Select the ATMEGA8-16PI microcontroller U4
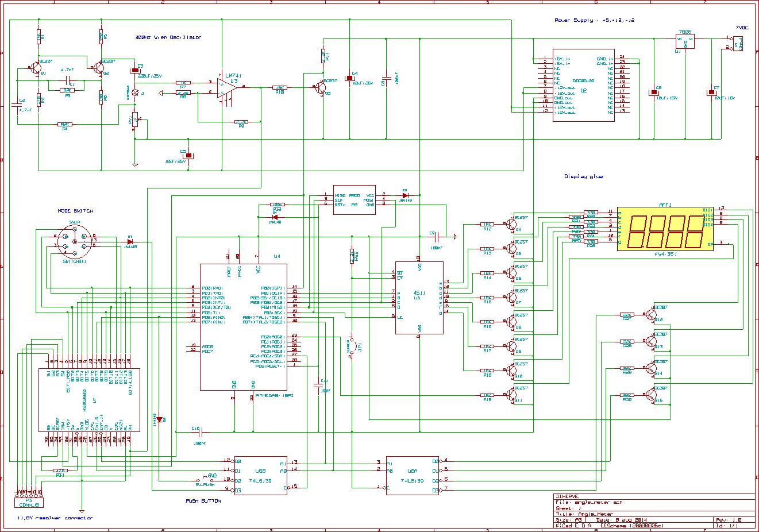This screenshot has width=759, height=532. coord(243,326)
